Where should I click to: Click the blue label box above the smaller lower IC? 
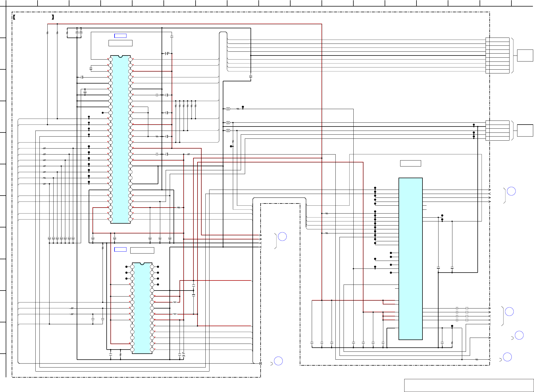click(120, 249)
